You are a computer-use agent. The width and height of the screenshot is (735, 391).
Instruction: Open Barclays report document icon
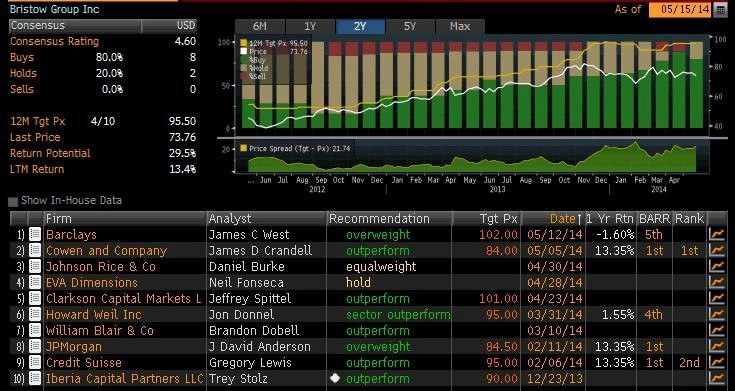(35, 234)
